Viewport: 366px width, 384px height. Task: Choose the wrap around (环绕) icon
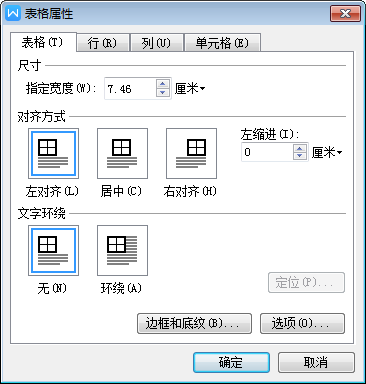coord(122,250)
